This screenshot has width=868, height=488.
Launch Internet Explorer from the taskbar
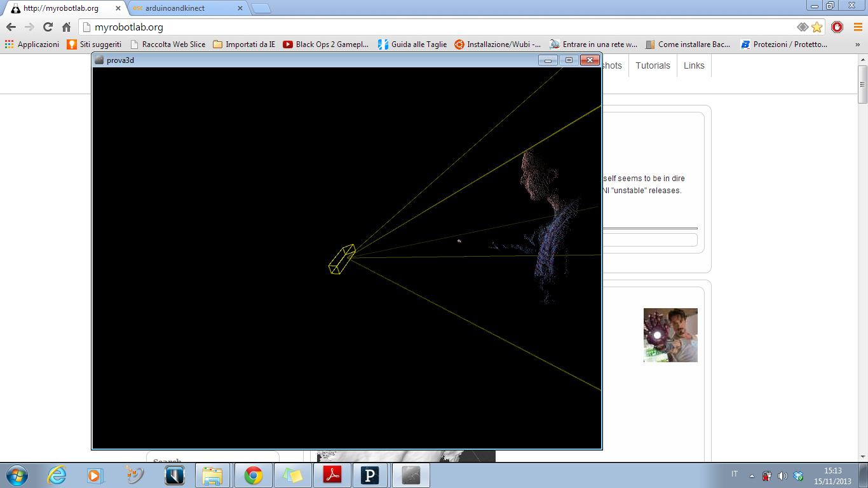pyautogui.click(x=57, y=475)
